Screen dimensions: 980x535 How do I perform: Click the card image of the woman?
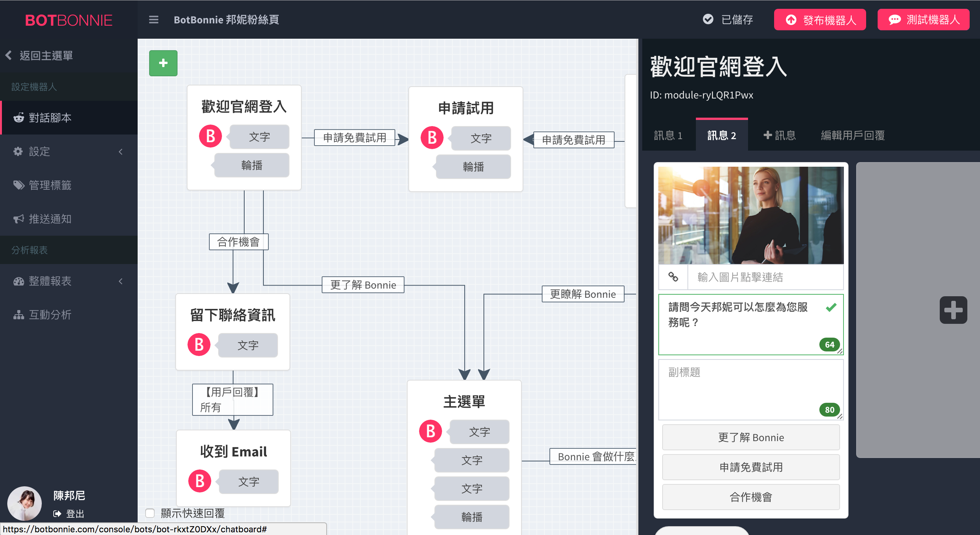tap(751, 215)
